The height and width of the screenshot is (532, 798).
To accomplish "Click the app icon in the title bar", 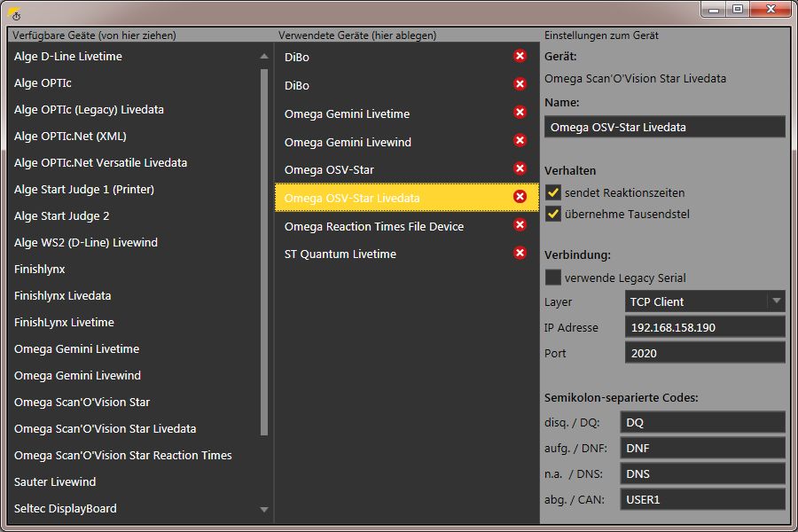I will point(15,14).
